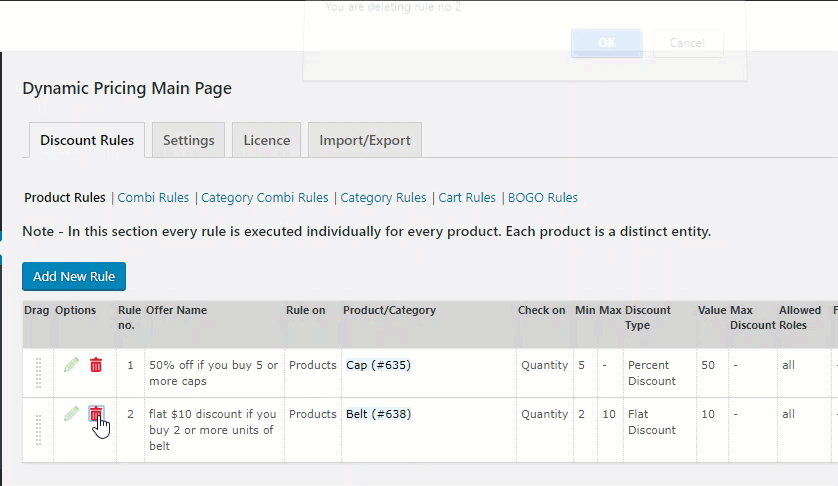Click the Offer Name column header
The image size is (838, 486).
(176, 310)
